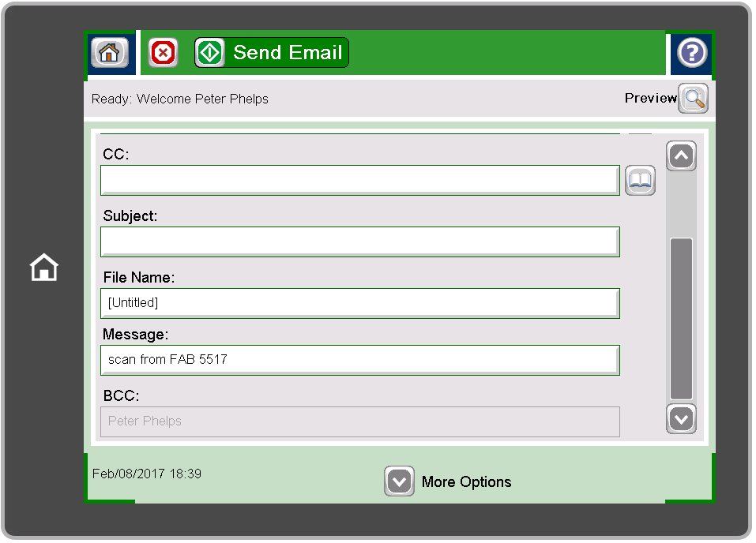The width and height of the screenshot is (756, 543).
Task: Click the 'File Name:' field label
Action: coord(139,278)
